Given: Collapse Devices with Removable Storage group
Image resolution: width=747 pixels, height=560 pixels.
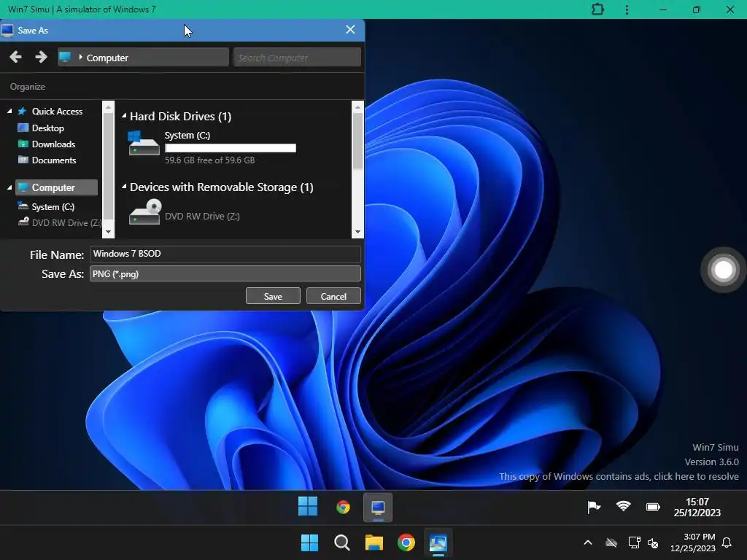Looking at the screenshot, I should coord(124,187).
